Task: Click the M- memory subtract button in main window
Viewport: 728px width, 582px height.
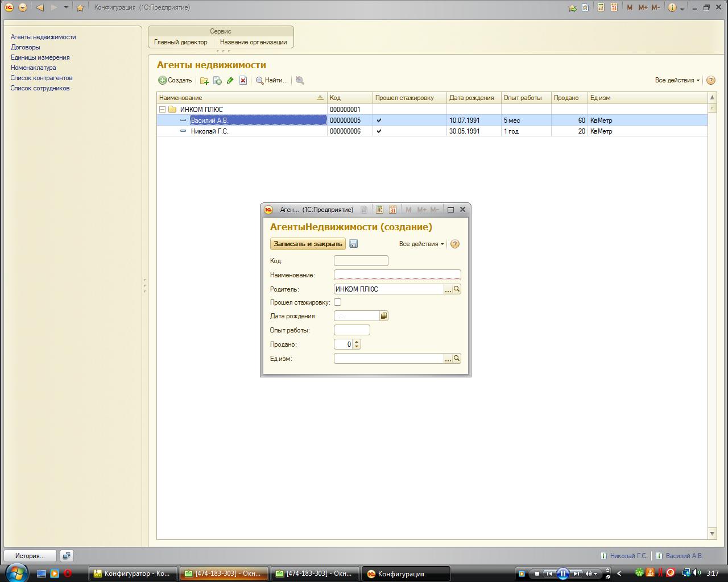Action: 656,7
